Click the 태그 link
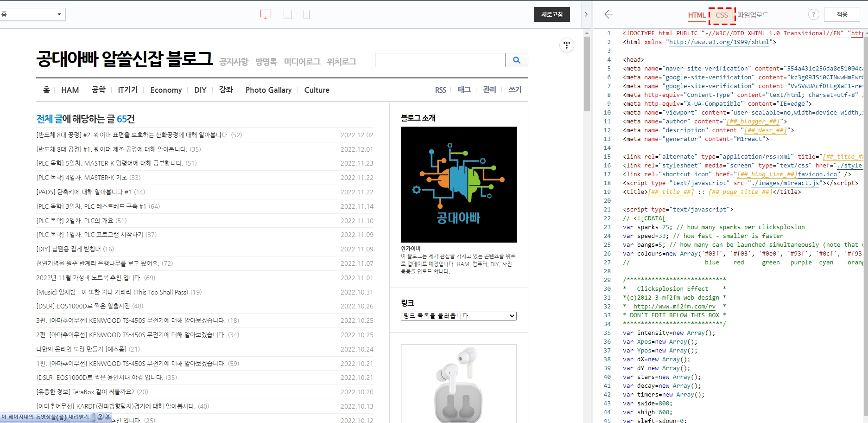 (x=464, y=90)
